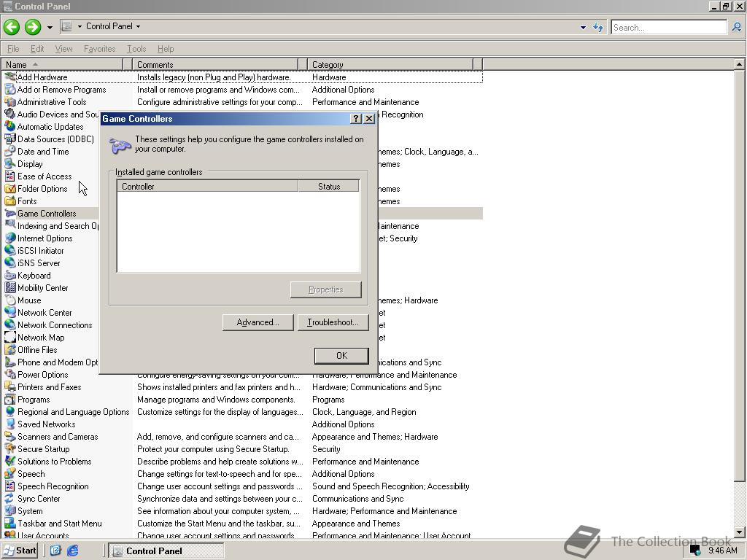Click the Taskbar and Start Menu entry
Screen dimensions: 747x560
pyautogui.click(x=60, y=523)
